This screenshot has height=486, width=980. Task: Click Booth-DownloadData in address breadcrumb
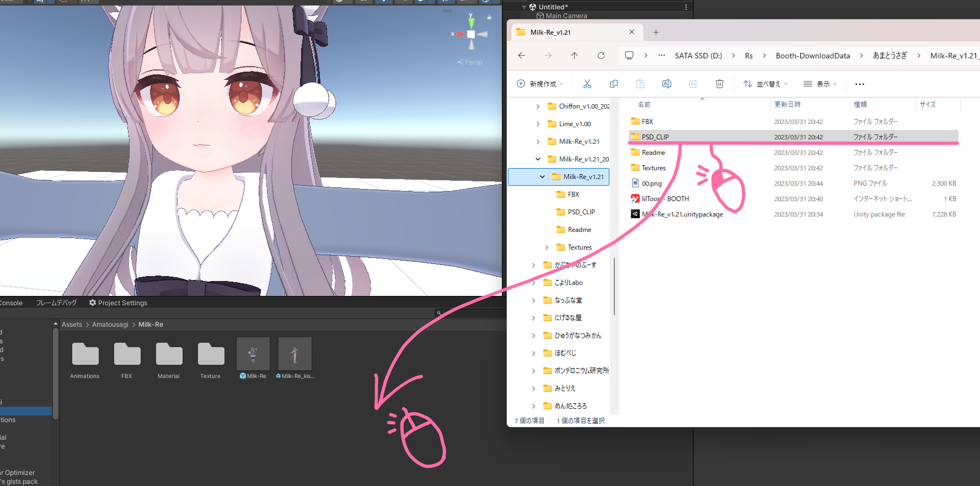point(812,56)
